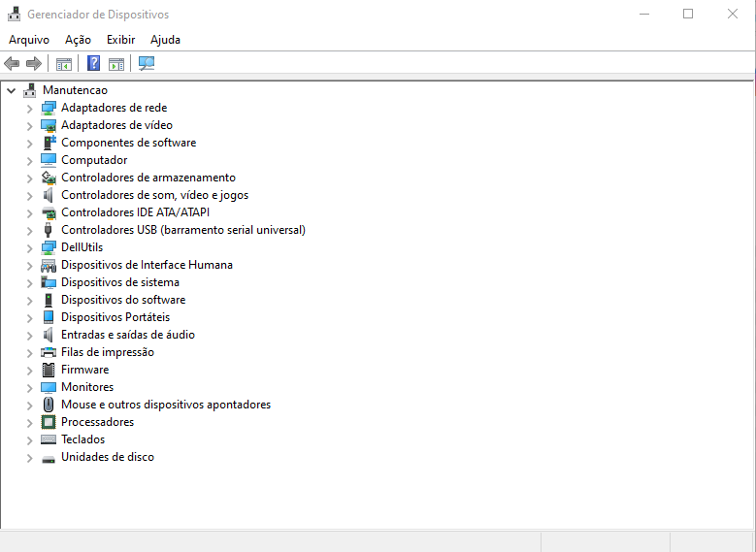The height and width of the screenshot is (552, 756).
Task: Select Controladores IDE ATA/ATAPI label
Action: 136,212
